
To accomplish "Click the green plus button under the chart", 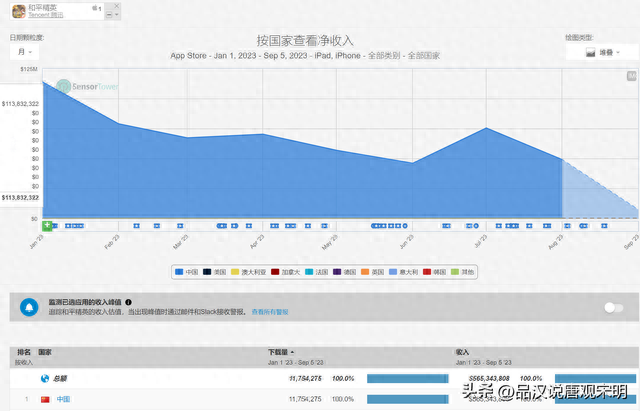I will coord(47,225).
